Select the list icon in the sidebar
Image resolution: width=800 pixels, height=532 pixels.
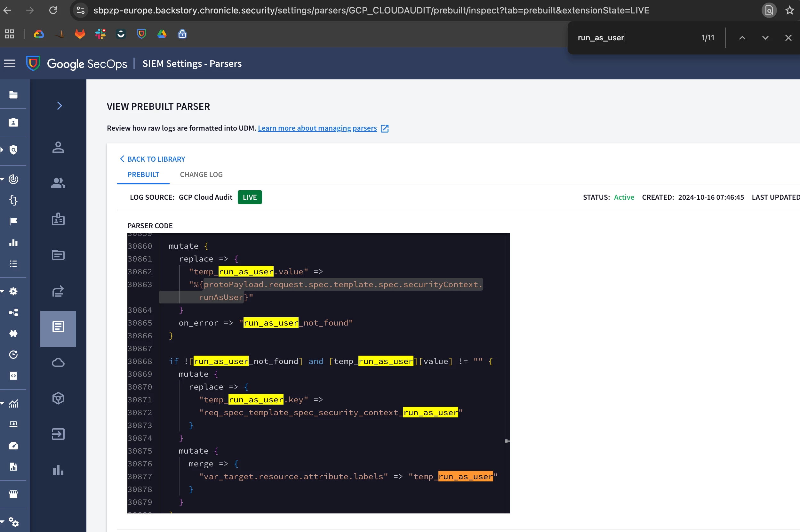click(13, 264)
